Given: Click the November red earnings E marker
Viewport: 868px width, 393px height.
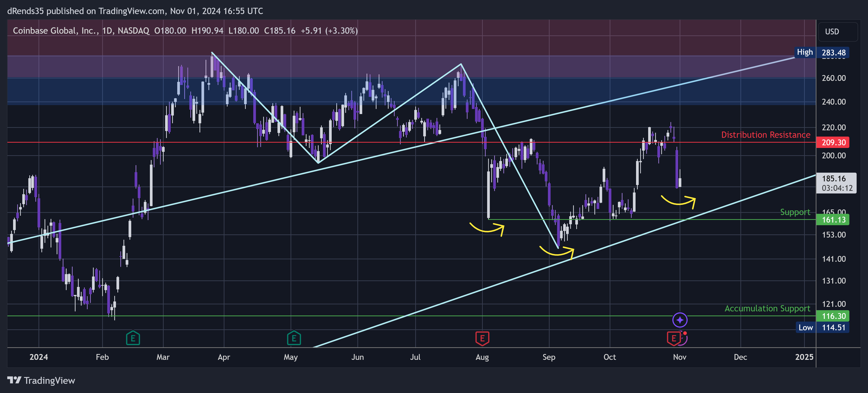Looking at the screenshot, I should click(674, 338).
